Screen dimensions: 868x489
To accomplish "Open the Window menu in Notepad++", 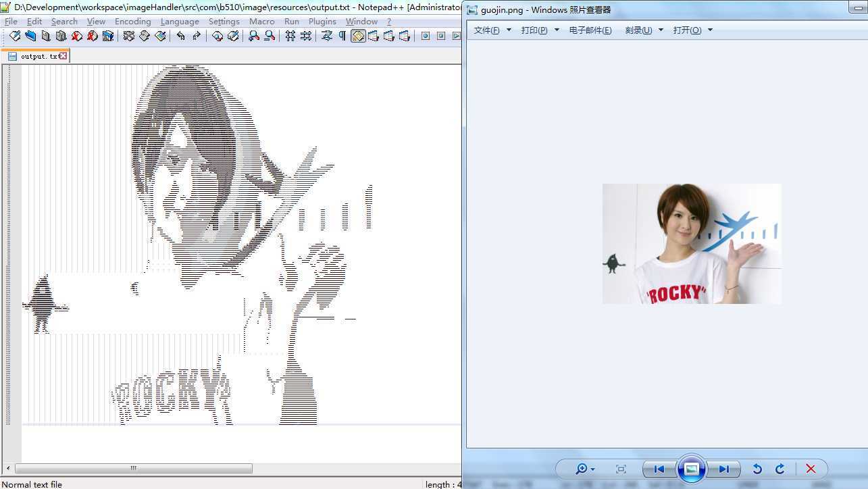I will pos(361,22).
